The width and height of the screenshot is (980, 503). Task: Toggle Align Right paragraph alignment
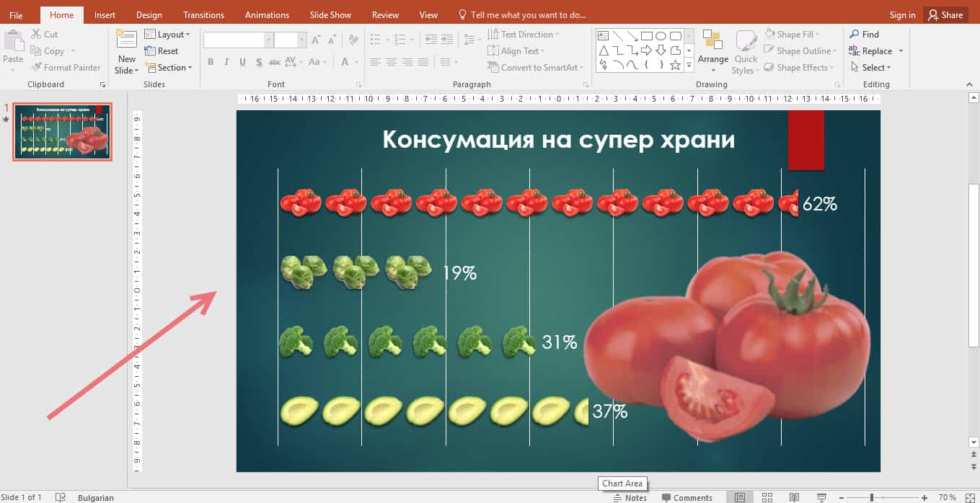(407, 62)
